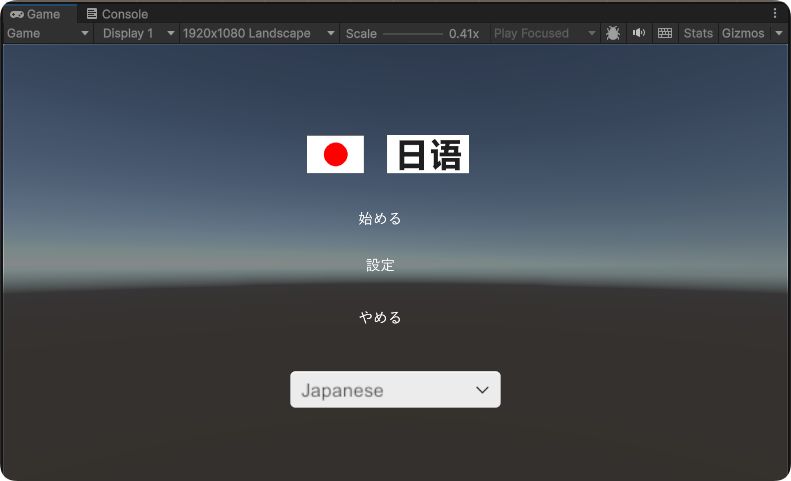Click the gamepad icon in the Game tab

[17, 14]
